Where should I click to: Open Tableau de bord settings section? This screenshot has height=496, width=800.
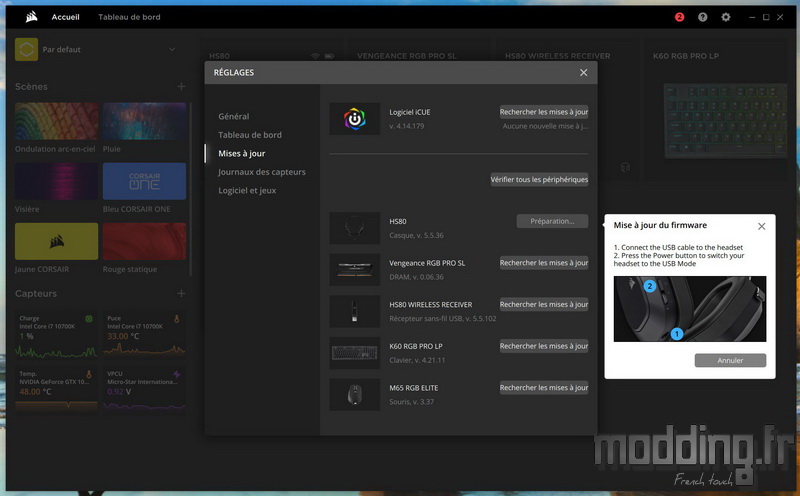pyautogui.click(x=250, y=135)
